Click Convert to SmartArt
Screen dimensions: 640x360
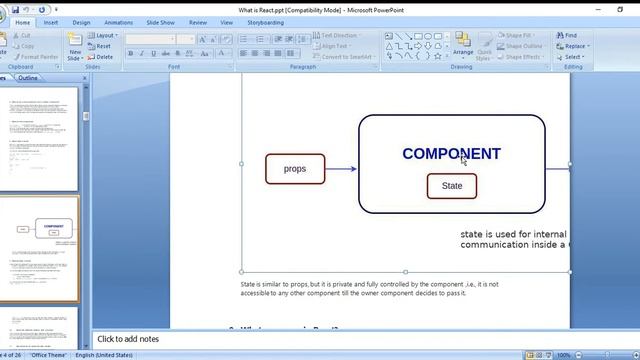(344, 57)
